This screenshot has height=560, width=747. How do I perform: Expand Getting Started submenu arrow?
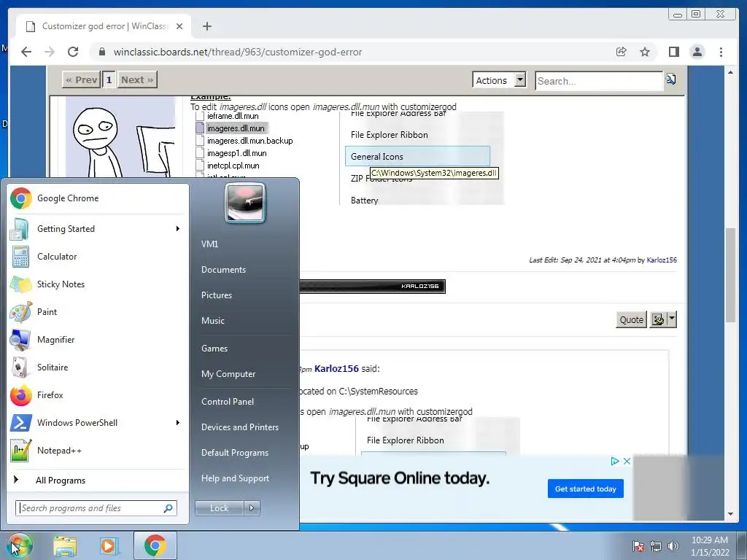coord(178,229)
